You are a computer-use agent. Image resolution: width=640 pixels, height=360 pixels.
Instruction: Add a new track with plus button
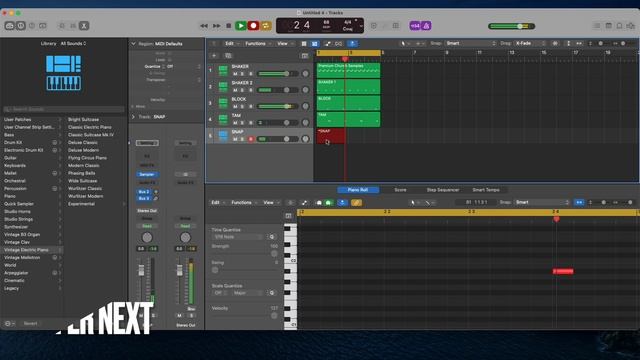point(214,56)
